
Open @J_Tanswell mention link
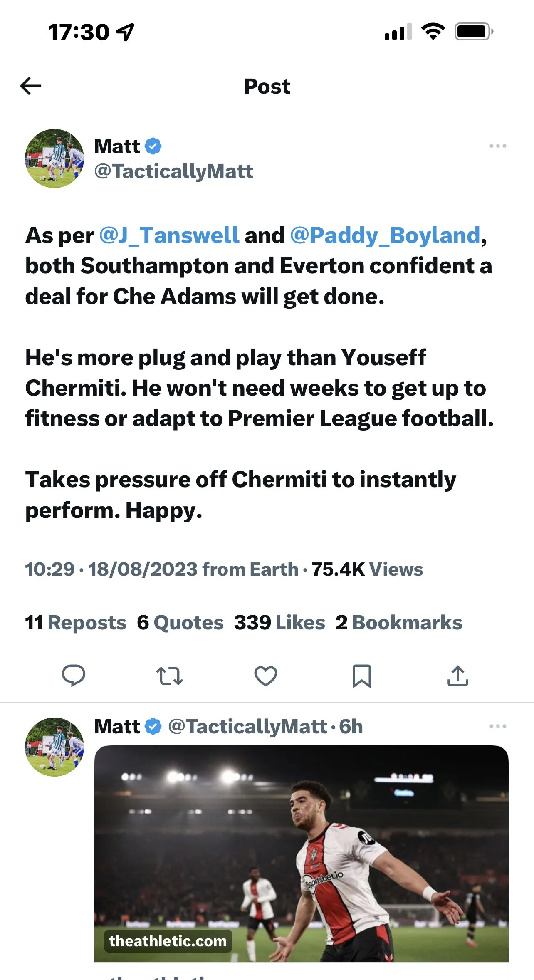point(169,235)
